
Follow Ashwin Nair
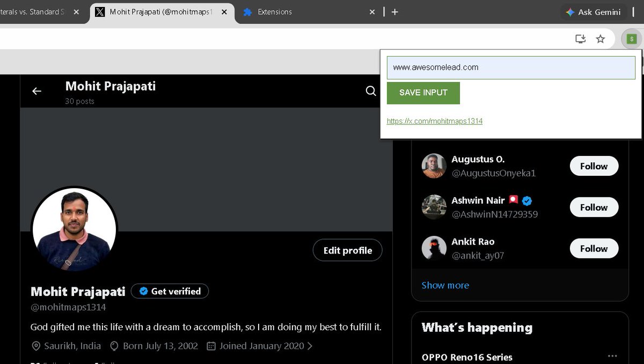594,207
